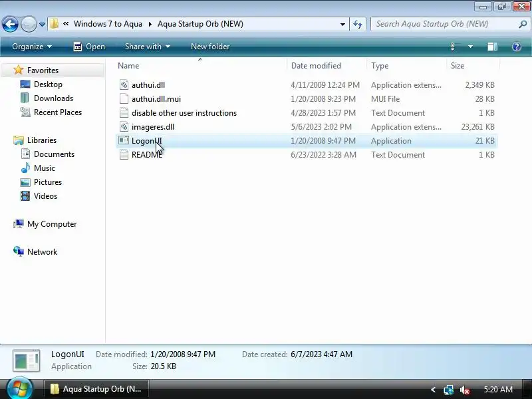The width and height of the screenshot is (532, 399).
Task: Expand arrow after 'Windows 7 to Aqua' breadcrumb
Action: (150, 24)
